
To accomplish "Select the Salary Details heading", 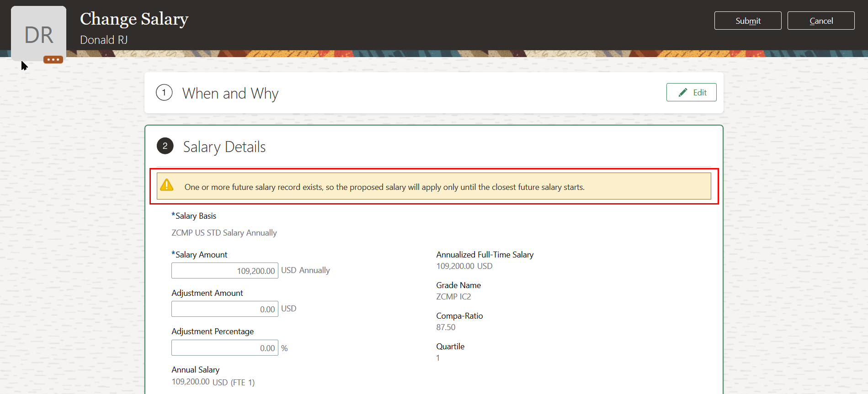I will pyautogui.click(x=224, y=147).
